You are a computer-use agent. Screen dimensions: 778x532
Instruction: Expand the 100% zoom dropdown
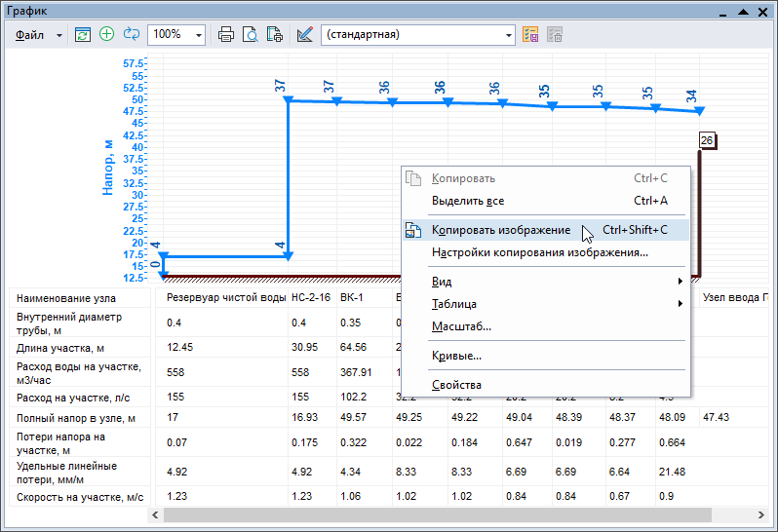click(x=199, y=34)
